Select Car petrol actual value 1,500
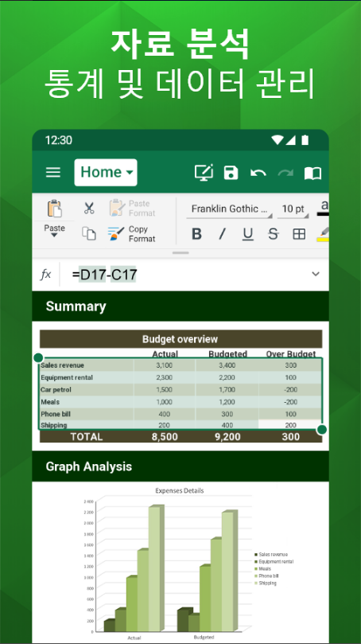This screenshot has height=644, width=361. click(x=165, y=389)
